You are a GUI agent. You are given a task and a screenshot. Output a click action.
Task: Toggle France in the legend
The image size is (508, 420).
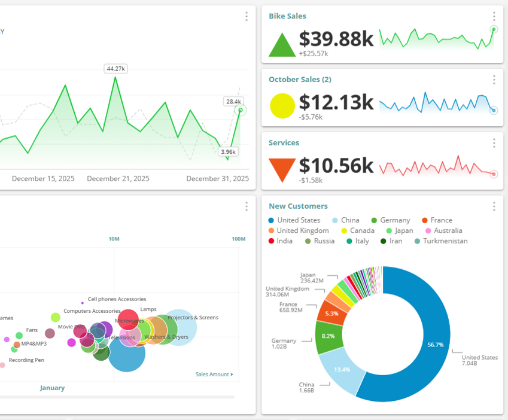(437, 220)
